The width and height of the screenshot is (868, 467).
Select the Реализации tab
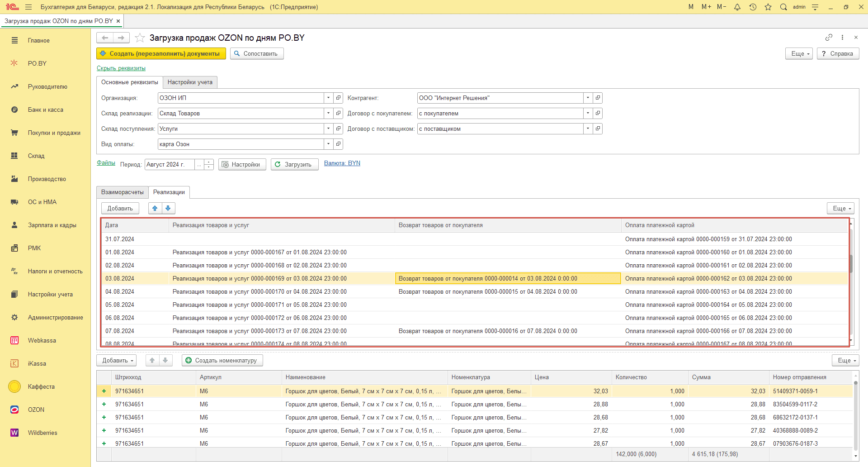[x=169, y=192]
